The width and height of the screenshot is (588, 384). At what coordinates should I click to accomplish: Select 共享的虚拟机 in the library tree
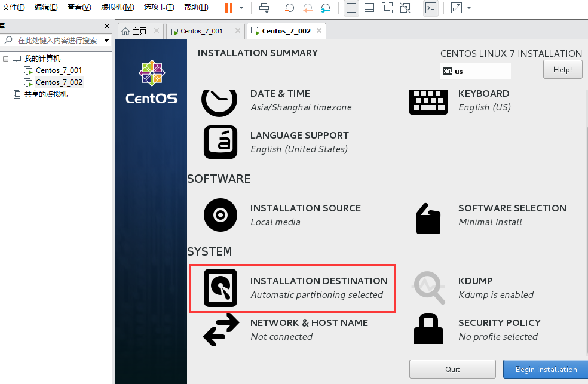click(x=46, y=94)
